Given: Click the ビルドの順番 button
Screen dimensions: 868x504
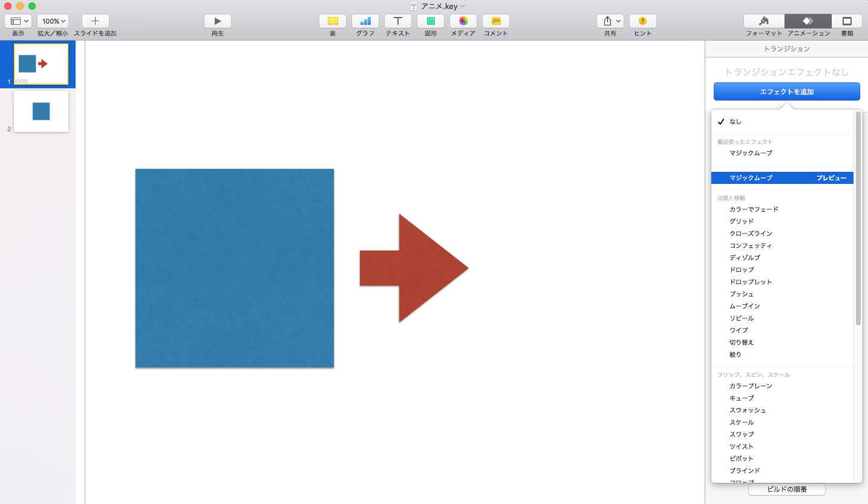Looking at the screenshot, I should (786, 489).
